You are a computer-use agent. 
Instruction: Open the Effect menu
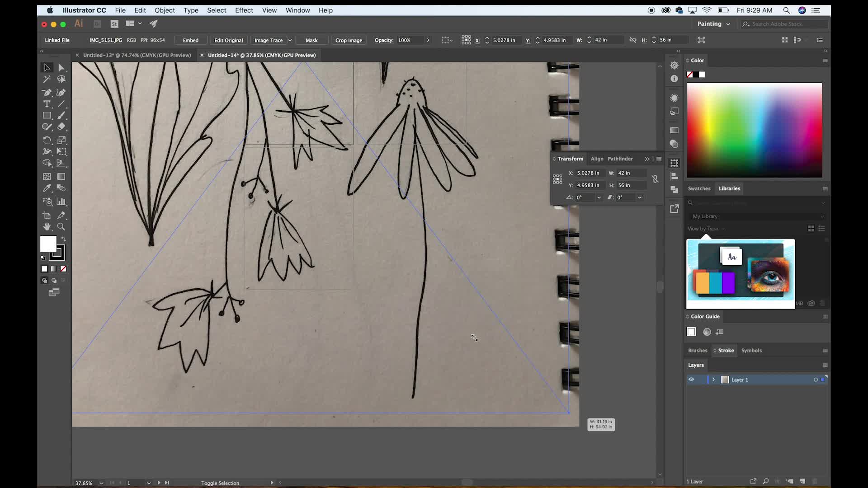[244, 10]
